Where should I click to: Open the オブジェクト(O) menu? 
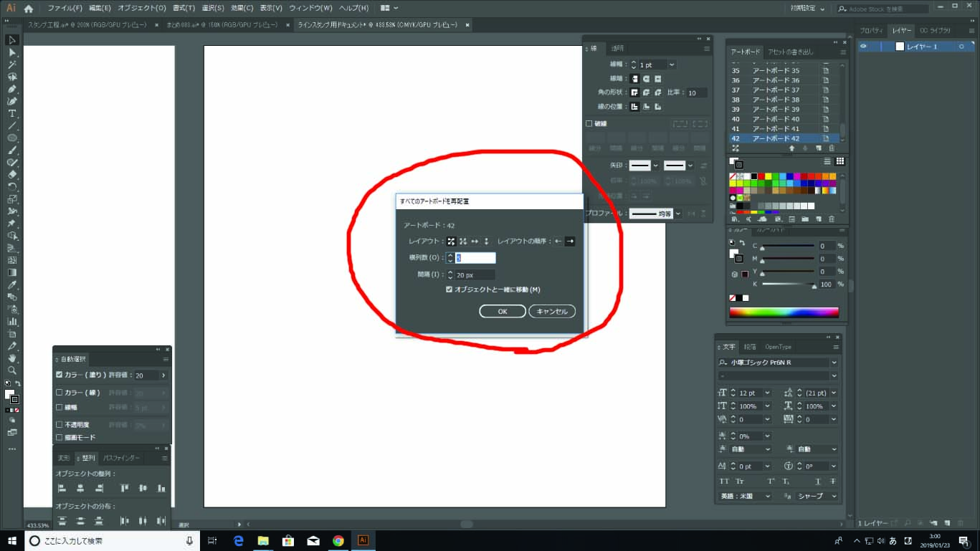(141, 8)
